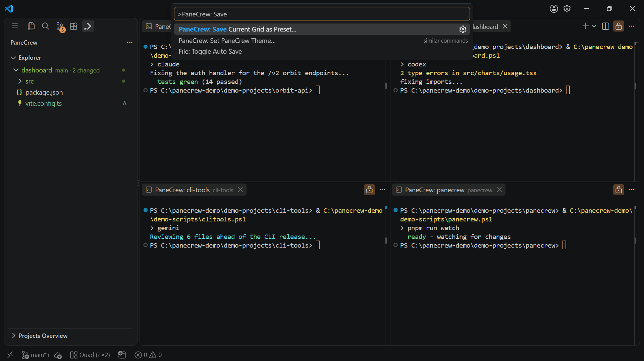Click publish to cloud icon in status bar

point(58,355)
